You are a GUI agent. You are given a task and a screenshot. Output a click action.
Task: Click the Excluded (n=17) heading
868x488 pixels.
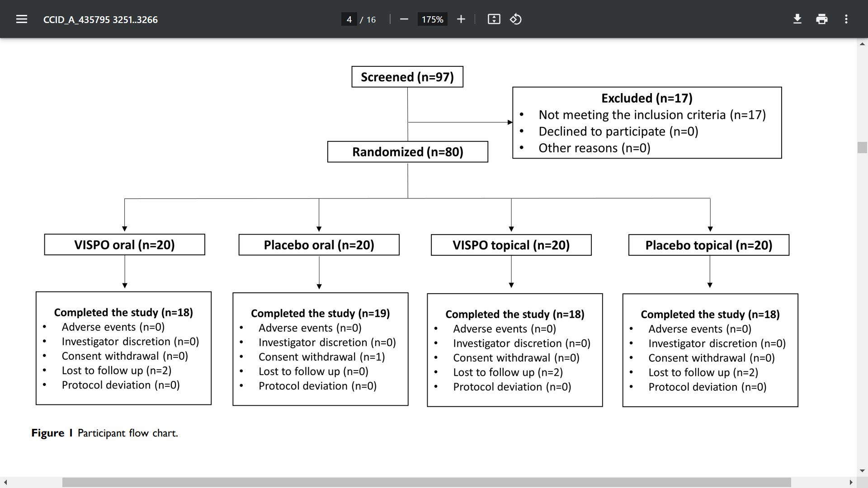(647, 98)
